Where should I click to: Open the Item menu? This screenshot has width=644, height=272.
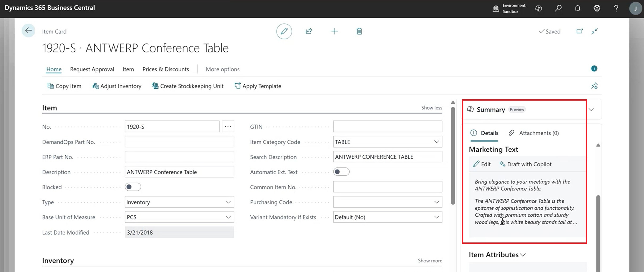pyautogui.click(x=128, y=69)
